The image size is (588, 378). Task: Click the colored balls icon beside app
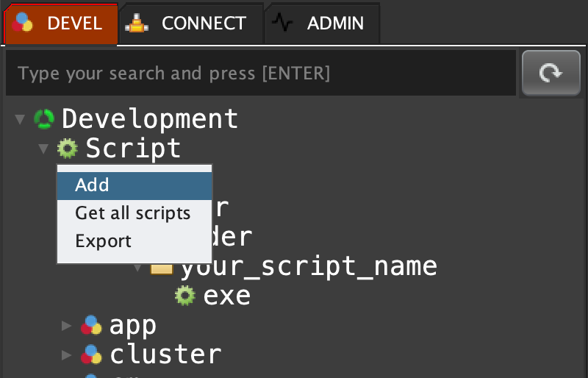point(91,325)
